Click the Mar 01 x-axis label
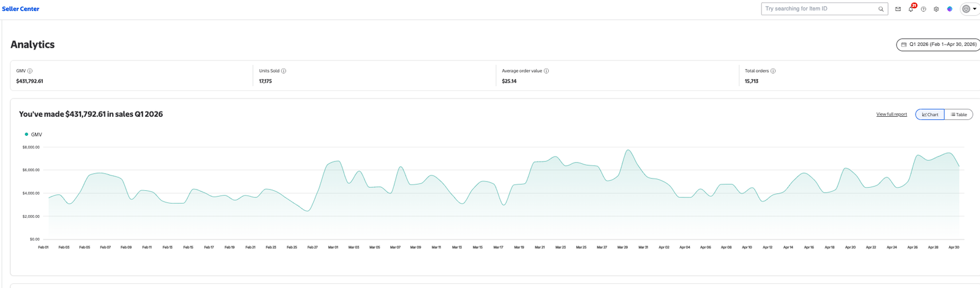 [x=333, y=247]
